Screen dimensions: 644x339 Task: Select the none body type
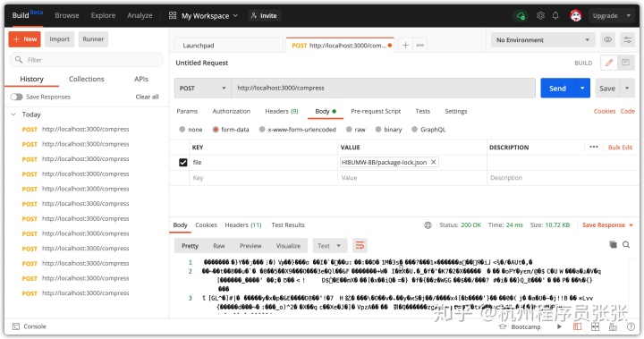coord(182,130)
